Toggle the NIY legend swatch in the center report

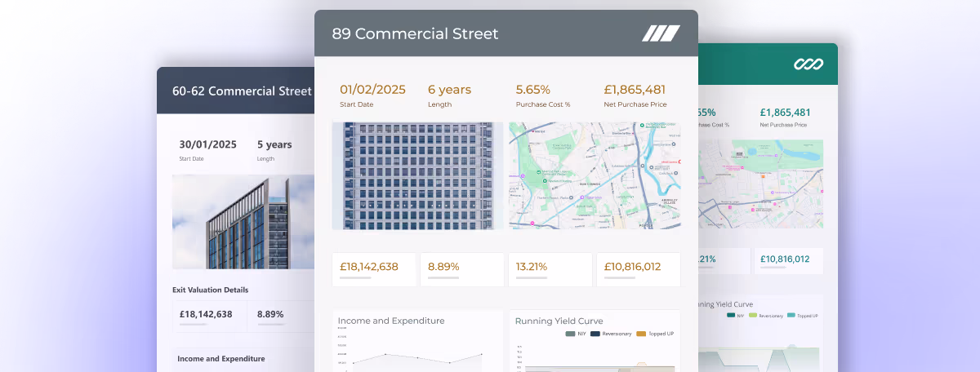point(570,334)
